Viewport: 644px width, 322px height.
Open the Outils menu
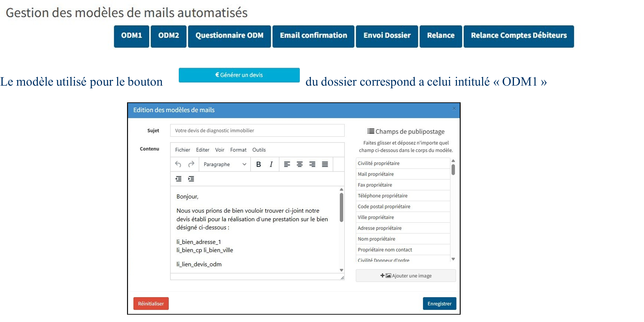pyautogui.click(x=259, y=150)
